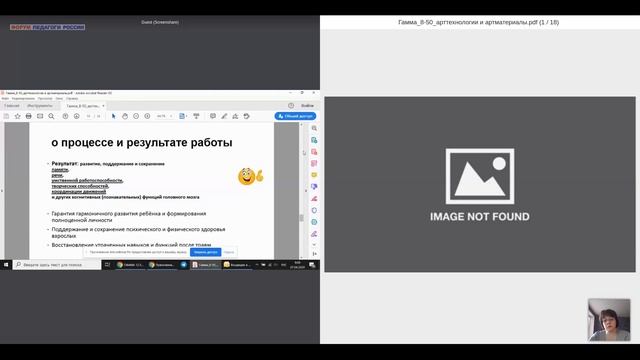Click the Acrobat window title 'Гамма_8-50'

(x=59, y=93)
